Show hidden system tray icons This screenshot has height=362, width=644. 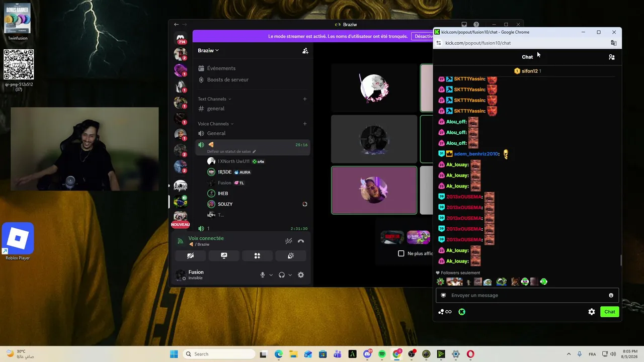tap(569, 354)
